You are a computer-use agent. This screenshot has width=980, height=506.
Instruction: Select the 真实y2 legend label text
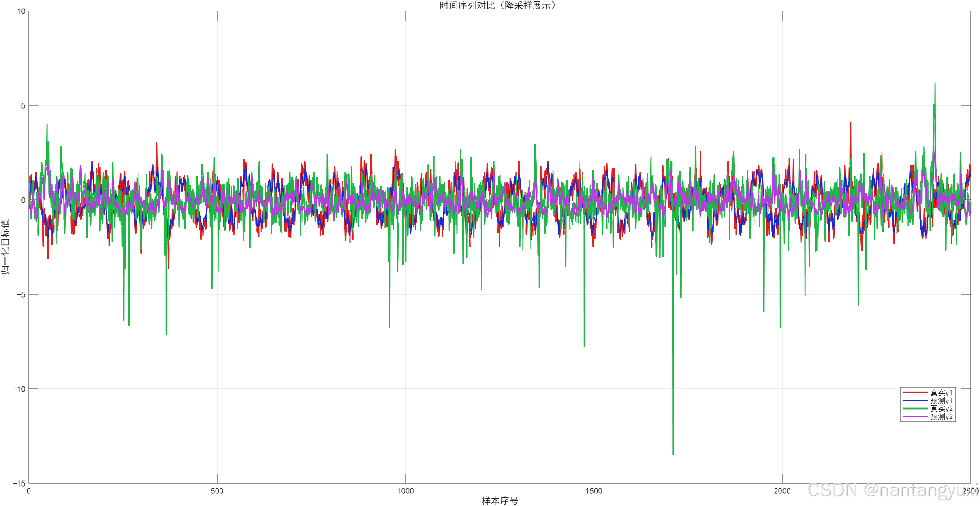pos(941,409)
